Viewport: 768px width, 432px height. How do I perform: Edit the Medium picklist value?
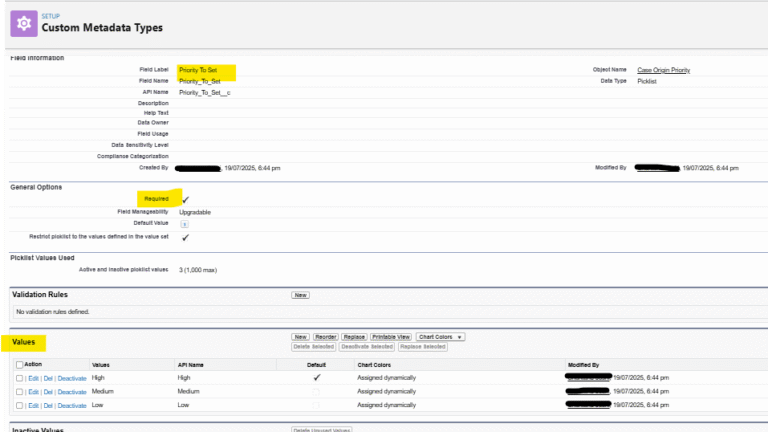(33, 392)
